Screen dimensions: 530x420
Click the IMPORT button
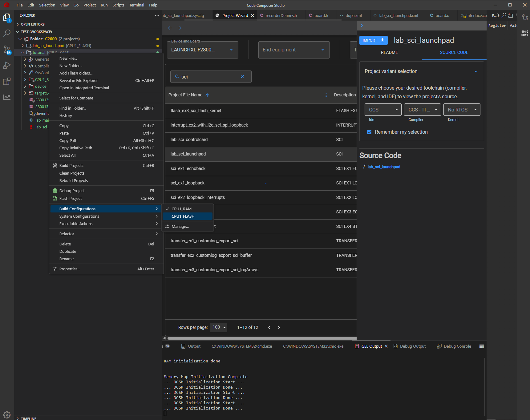click(373, 40)
